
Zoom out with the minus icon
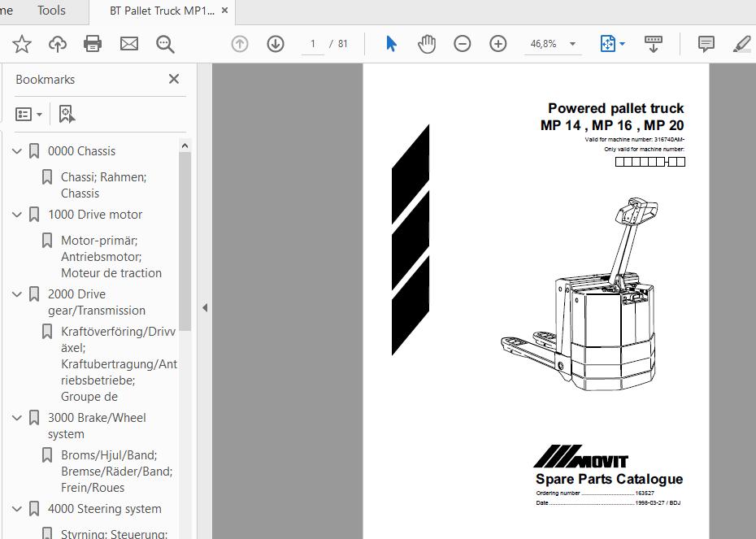(462, 44)
